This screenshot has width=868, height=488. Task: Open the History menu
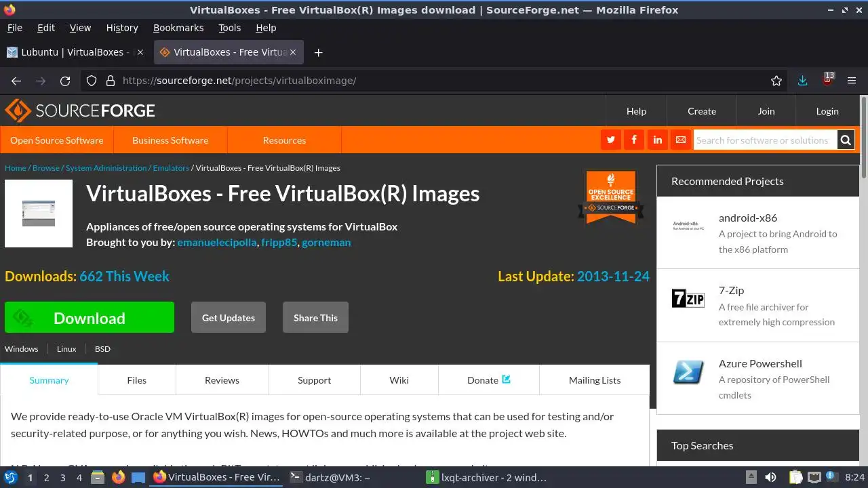[122, 28]
